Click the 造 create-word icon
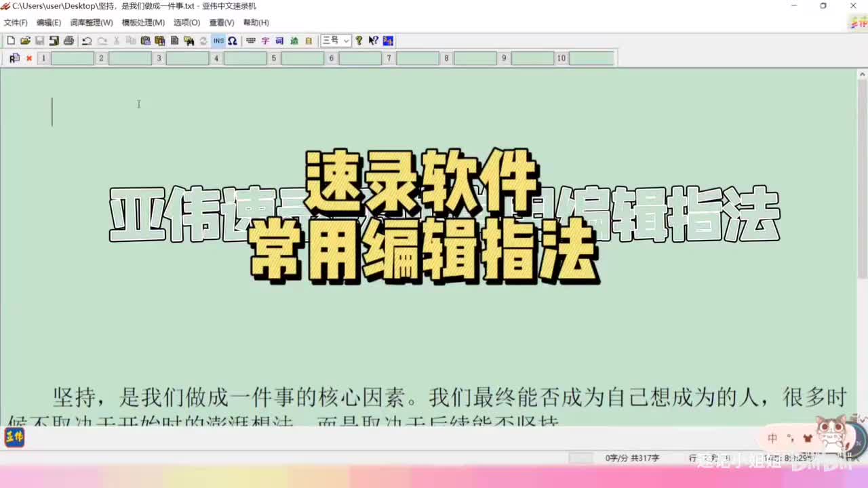The width and height of the screenshot is (868, 488). [294, 41]
